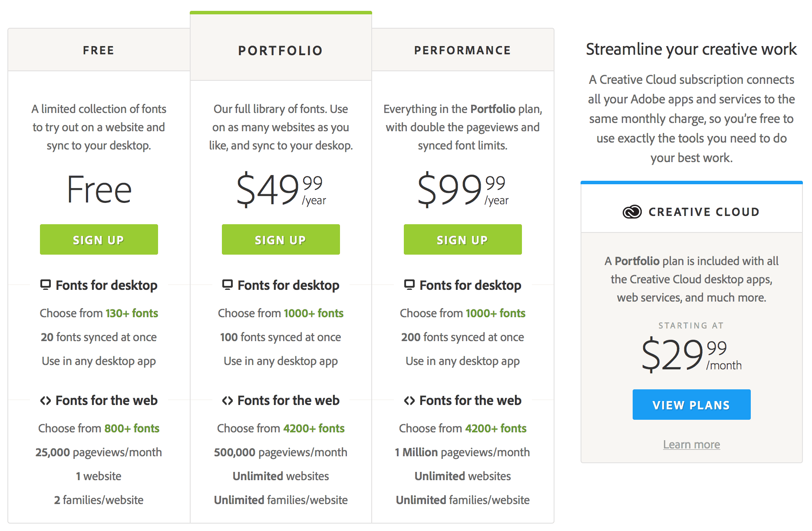Click the Creative Cloud heading text
812x531 pixels.
pos(704,212)
